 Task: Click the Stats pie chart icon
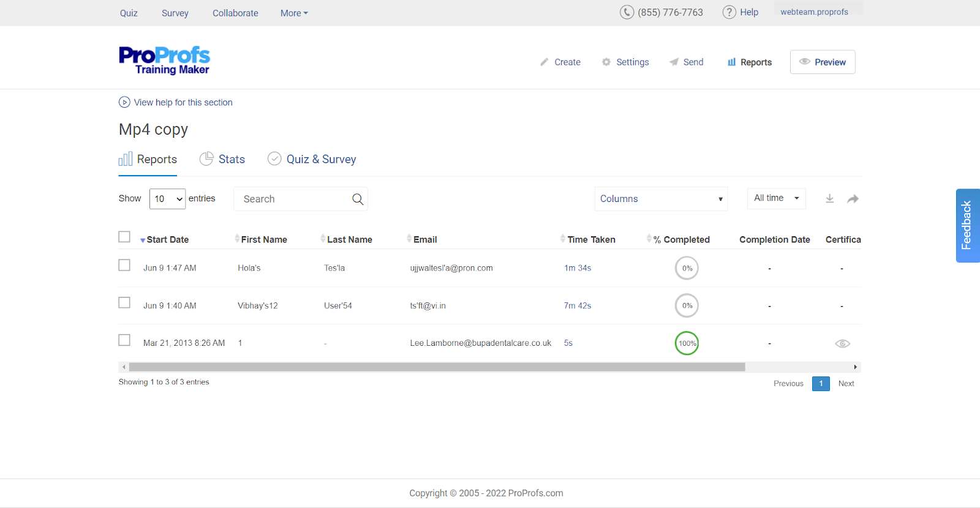tap(206, 159)
